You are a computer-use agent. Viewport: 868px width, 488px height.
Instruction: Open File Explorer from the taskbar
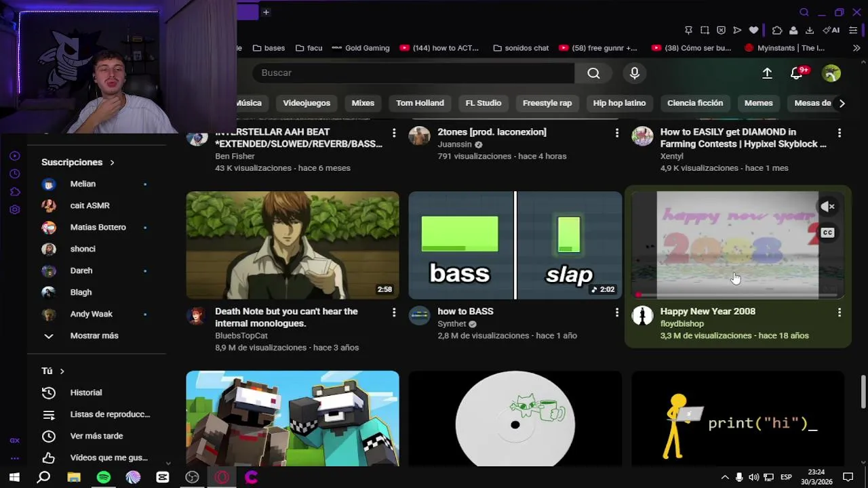74,477
